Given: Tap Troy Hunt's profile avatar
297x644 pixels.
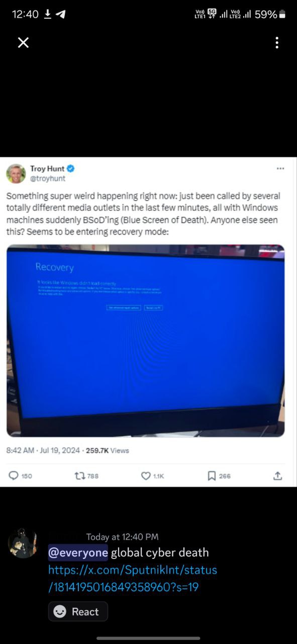Looking at the screenshot, I should pos(16,173).
